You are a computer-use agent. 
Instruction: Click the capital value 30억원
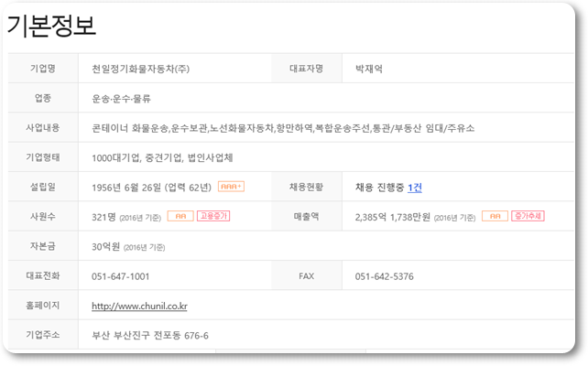105,246
